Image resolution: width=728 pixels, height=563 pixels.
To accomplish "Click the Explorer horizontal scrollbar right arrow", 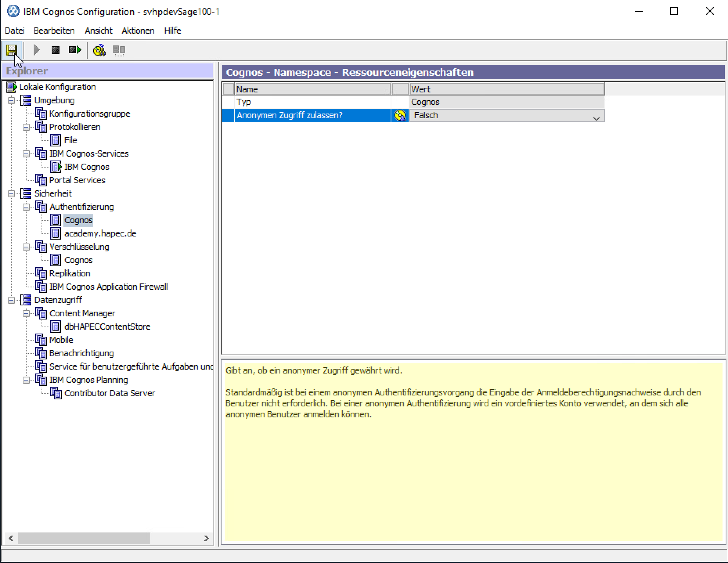I will pyautogui.click(x=206, y=538).
